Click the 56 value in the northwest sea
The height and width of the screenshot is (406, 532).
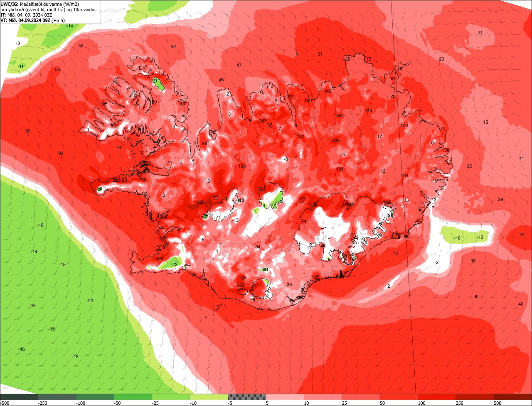coord(57,69)
